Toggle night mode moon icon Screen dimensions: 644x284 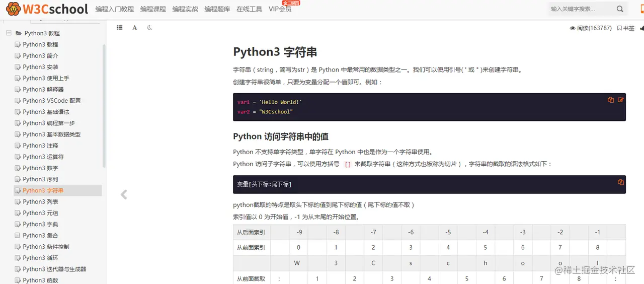coord(150,28)
